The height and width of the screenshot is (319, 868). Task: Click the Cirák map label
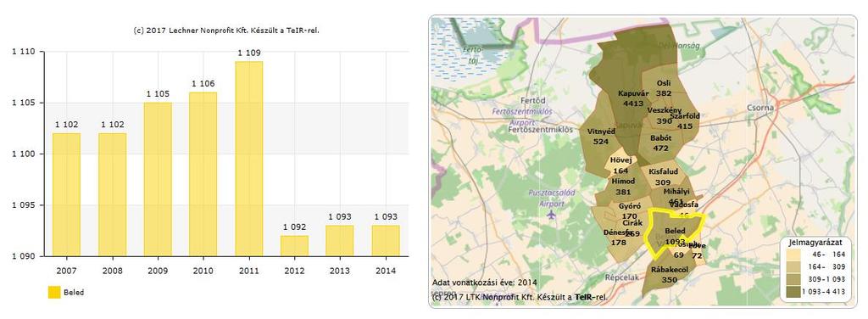(x=632, y=222)
